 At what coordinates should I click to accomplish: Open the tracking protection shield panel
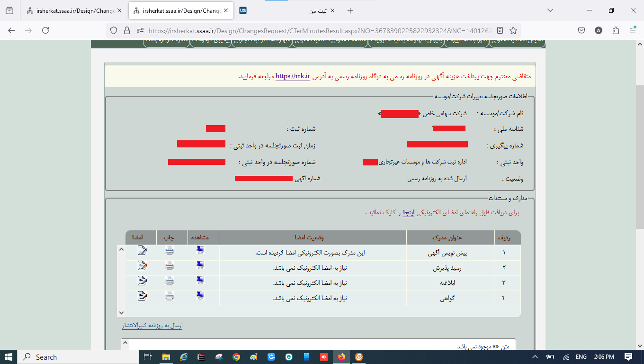pyautogui.click(x=114, y=30)
